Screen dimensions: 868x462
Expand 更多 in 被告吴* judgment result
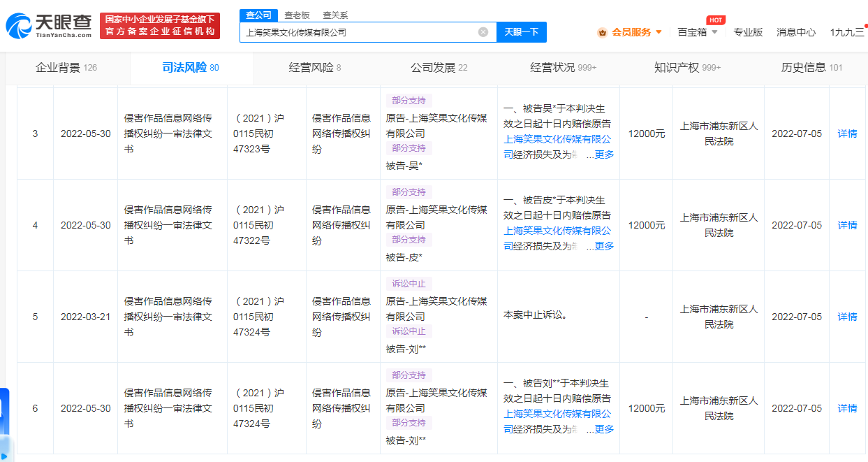click(x=604, y=154)
